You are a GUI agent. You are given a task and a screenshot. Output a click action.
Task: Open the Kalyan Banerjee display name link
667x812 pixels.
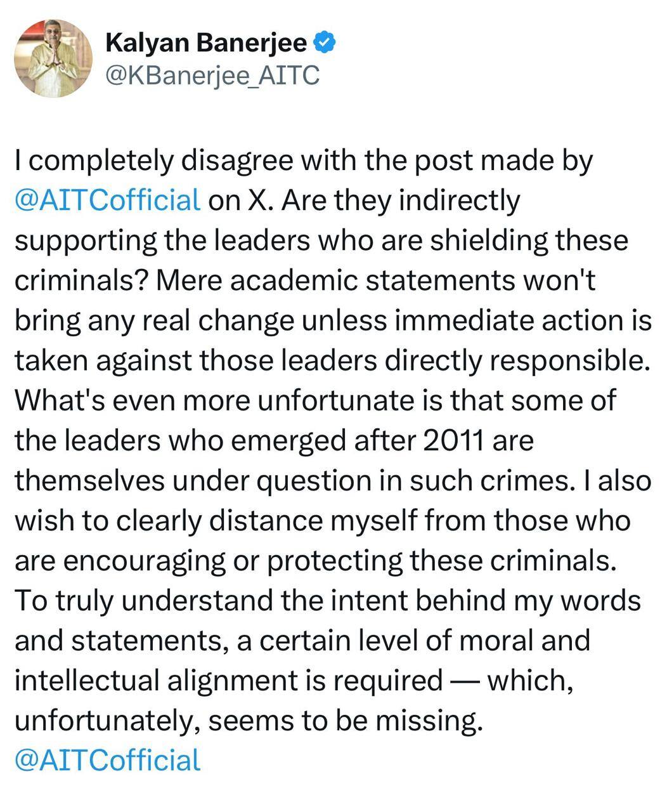[206, 43]
